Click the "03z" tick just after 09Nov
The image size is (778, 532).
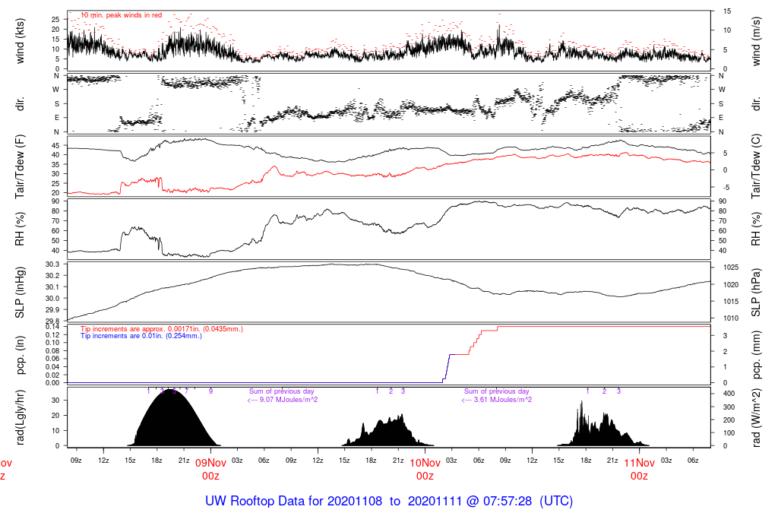click(x=237, y=461)
